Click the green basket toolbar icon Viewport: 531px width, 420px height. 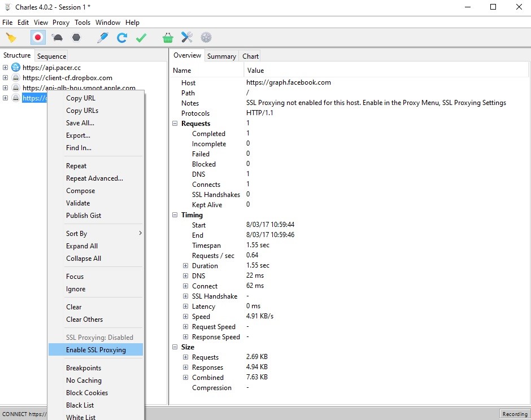[x=168, y=38]
